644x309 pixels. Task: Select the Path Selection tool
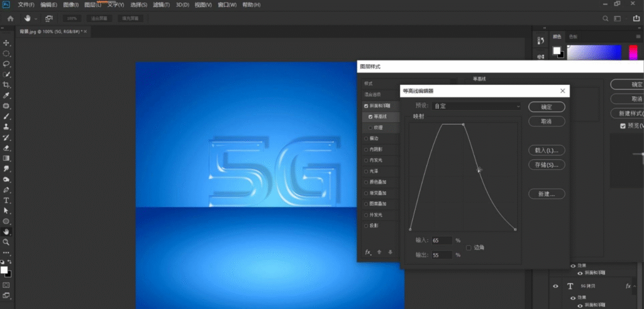coord(6,211)
